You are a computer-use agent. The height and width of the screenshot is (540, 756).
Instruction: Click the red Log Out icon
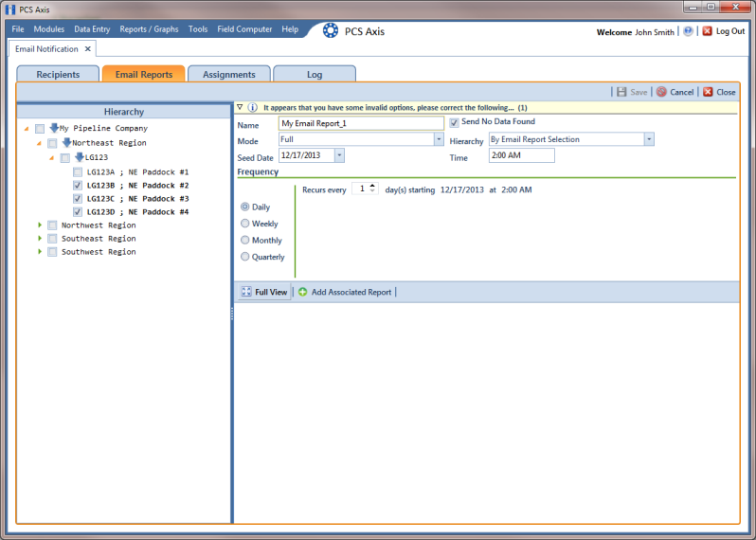(x=708, y=31)
